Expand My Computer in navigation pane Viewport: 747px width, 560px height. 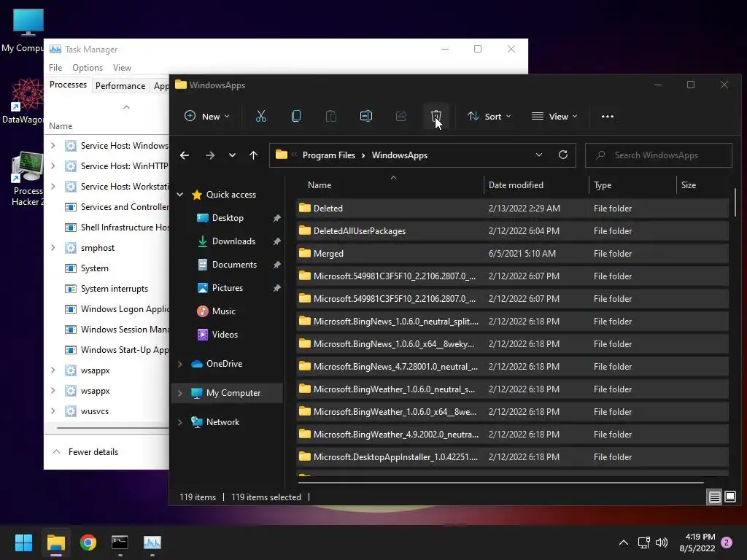pyautogui.click(x=180, y=393)
